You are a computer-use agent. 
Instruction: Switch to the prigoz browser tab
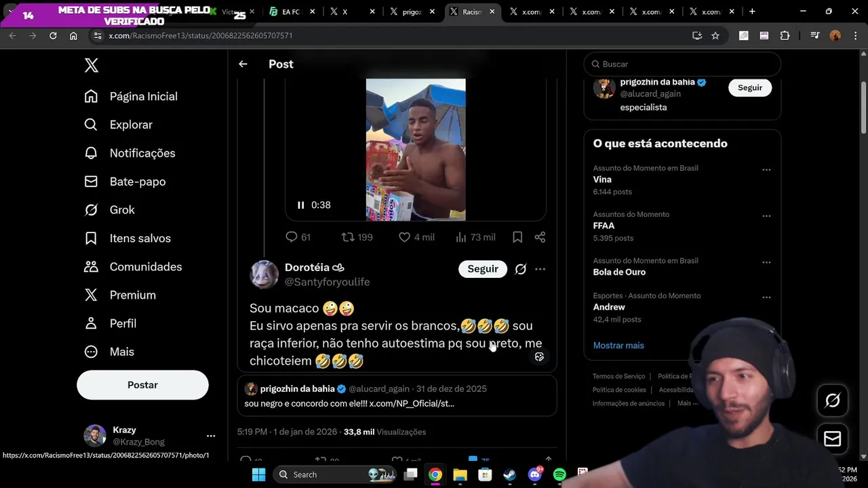click(x=412, y=12)
